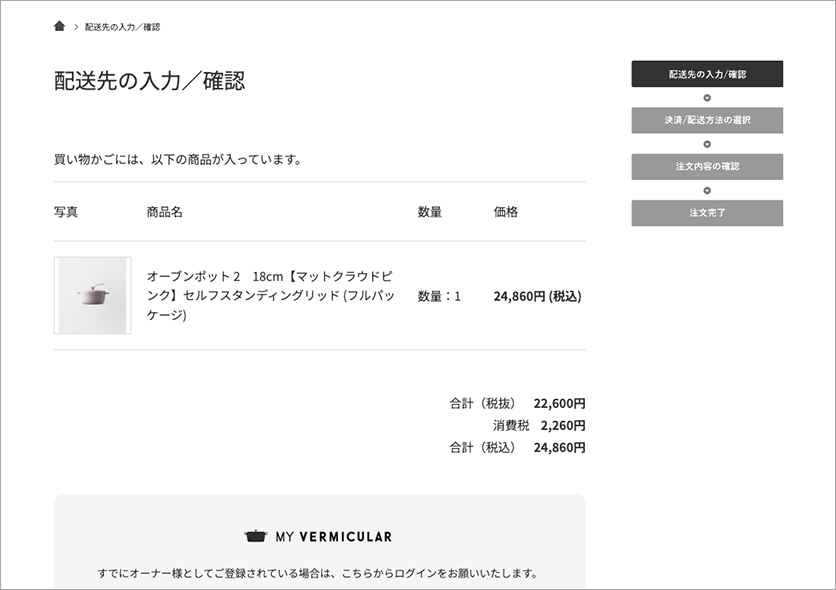The height and width of the screenshot is (590, 836).
Task: Select the 決済/配送方法の選択 step button
Action: coord(707,120)
